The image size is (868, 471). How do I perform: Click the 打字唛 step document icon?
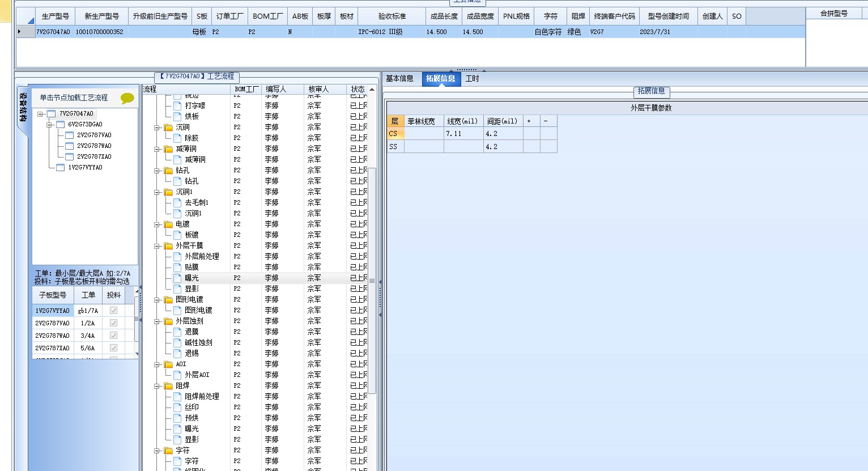pyautogui.click(x=177, y=105)
